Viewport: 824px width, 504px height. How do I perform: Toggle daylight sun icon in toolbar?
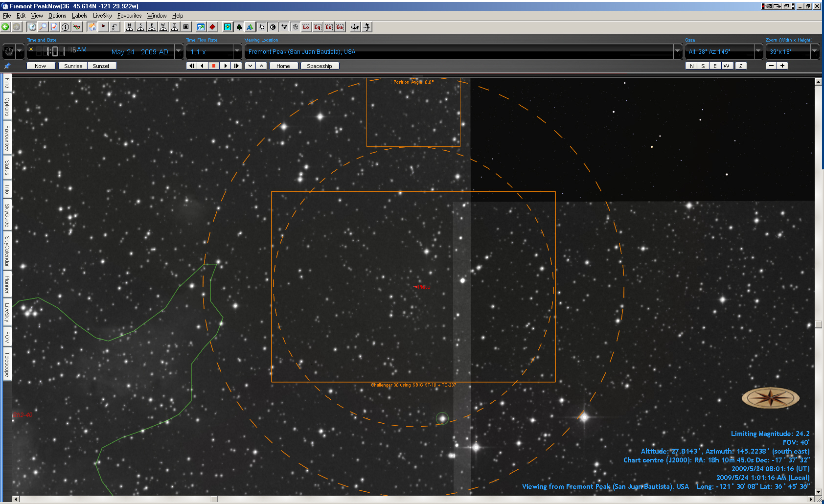point(228,27)
